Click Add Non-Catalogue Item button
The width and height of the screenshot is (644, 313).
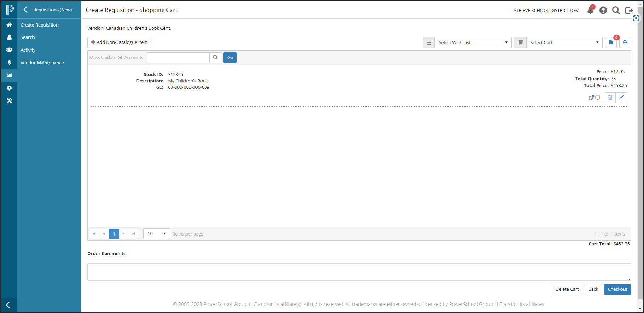click(119, 42)
